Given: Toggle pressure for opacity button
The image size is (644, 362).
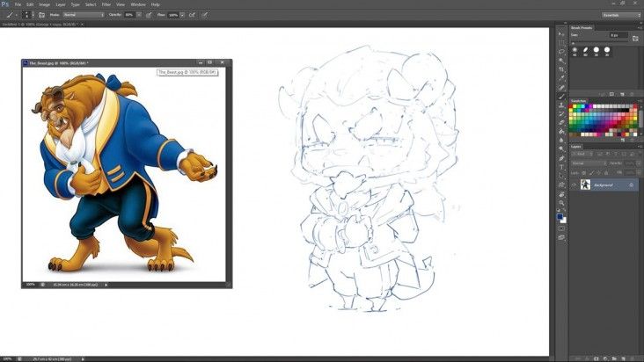Looking at the screenshot, I should coord(149,15).
